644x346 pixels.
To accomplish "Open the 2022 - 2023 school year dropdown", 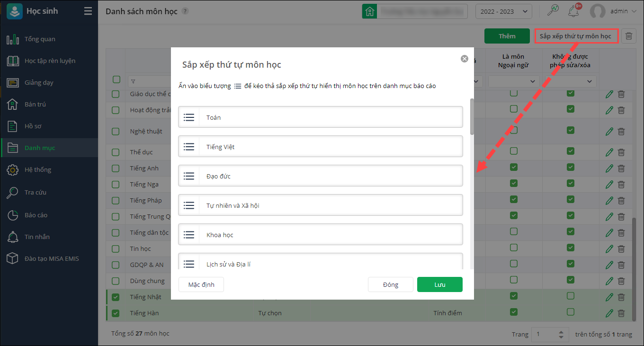I will click(x=503, y=11).
